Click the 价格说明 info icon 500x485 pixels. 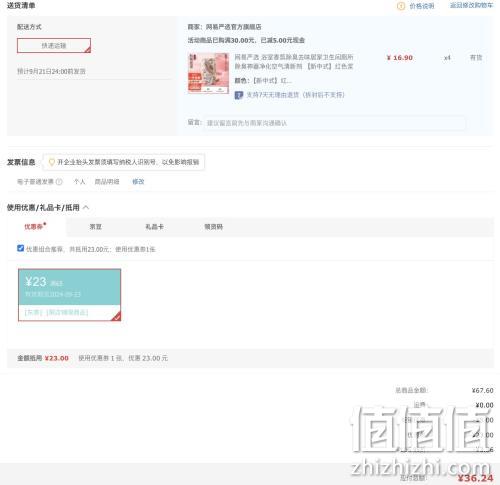point(401,6)
